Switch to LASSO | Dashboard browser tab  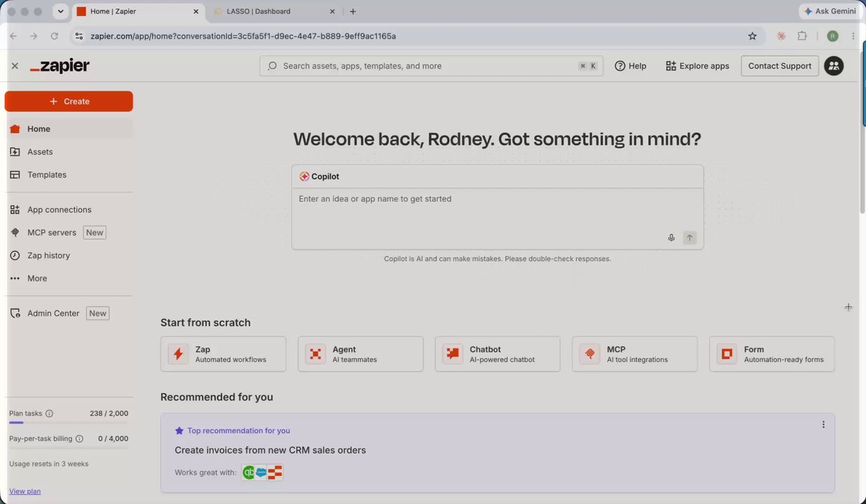[x=273, y=11]
